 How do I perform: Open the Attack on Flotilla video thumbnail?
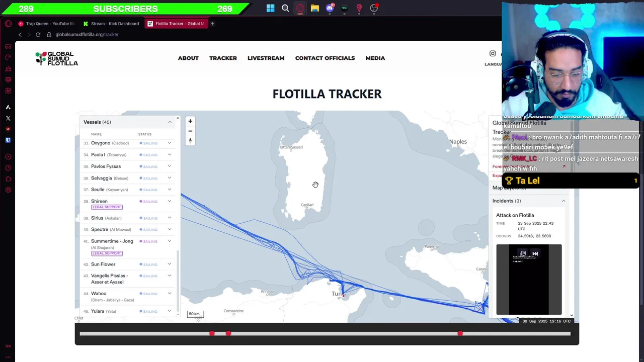click(529, 280)
